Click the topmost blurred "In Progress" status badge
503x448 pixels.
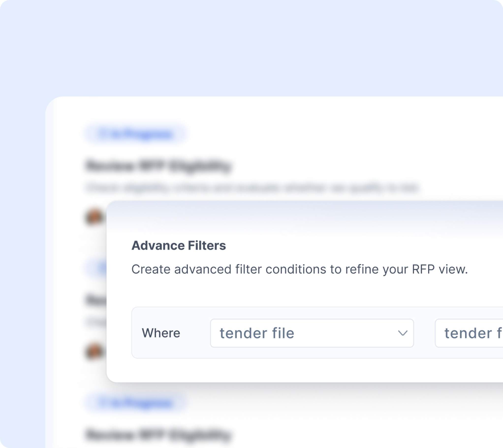[135, 134]
